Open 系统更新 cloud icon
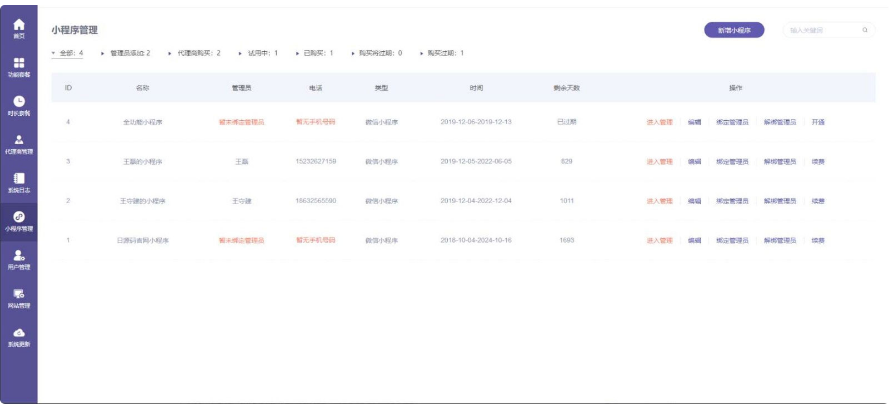This screenshot has height=405, width=892. click(19, 336)
